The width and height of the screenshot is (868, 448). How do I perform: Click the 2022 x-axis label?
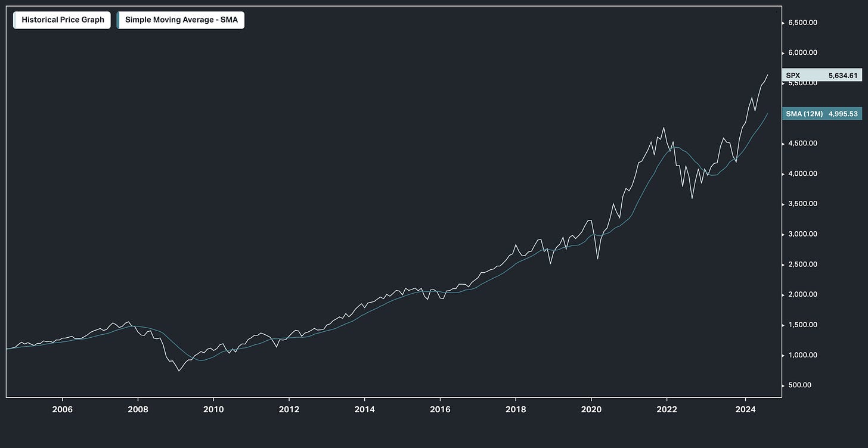[666, 409]
